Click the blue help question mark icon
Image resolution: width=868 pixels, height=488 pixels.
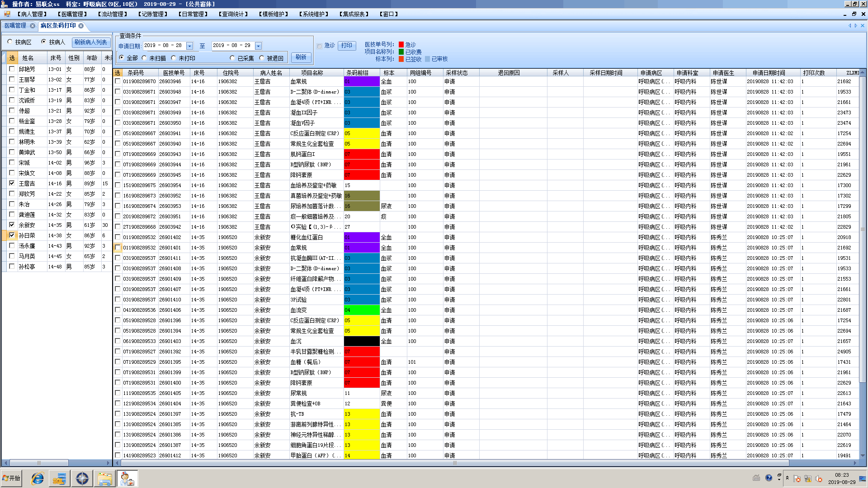click(x=769, y=478)
